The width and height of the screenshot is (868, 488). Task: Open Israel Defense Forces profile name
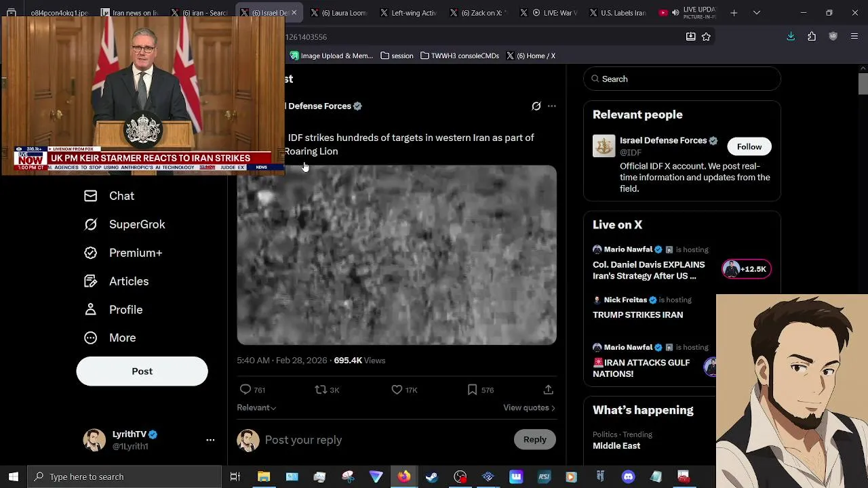pos(663,140)
